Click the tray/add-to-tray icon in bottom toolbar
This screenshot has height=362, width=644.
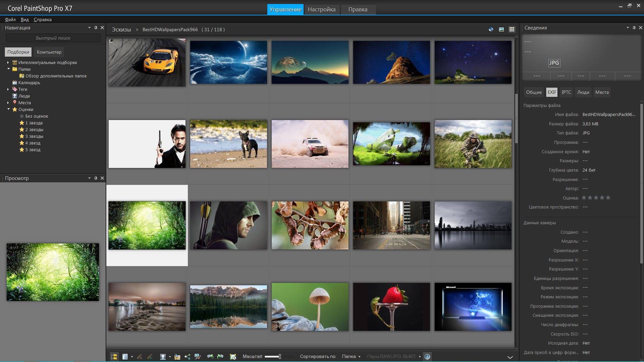pos(177,357)
